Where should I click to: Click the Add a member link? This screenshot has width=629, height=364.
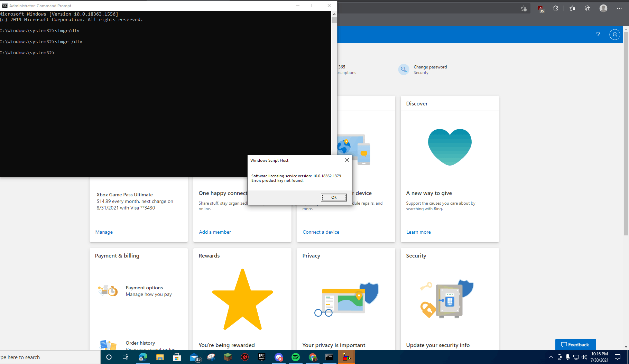pyautogui.click(x=215, y=232)
